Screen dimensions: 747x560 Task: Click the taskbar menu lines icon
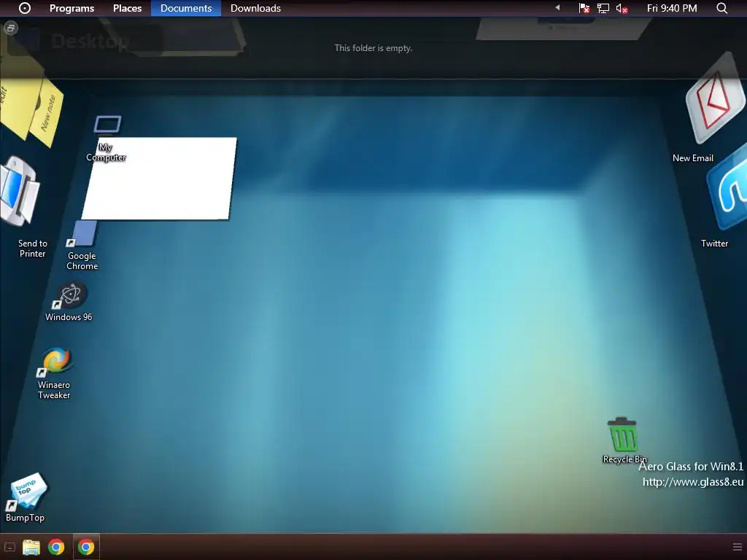click(737, 547)
